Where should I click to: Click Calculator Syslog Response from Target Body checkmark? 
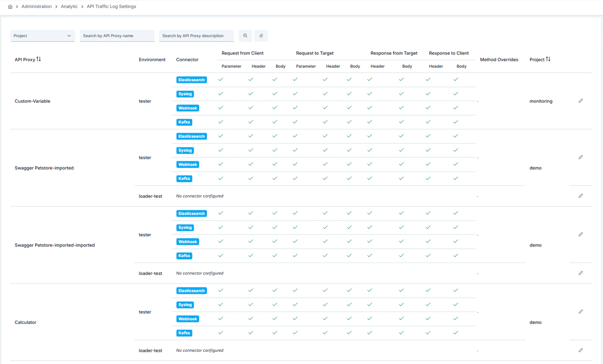tap(401, 304)
